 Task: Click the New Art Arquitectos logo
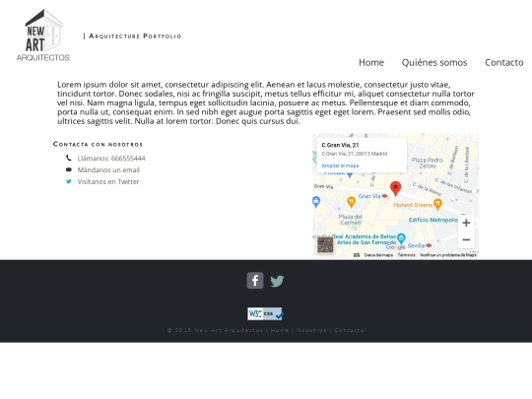pos(43,35)
